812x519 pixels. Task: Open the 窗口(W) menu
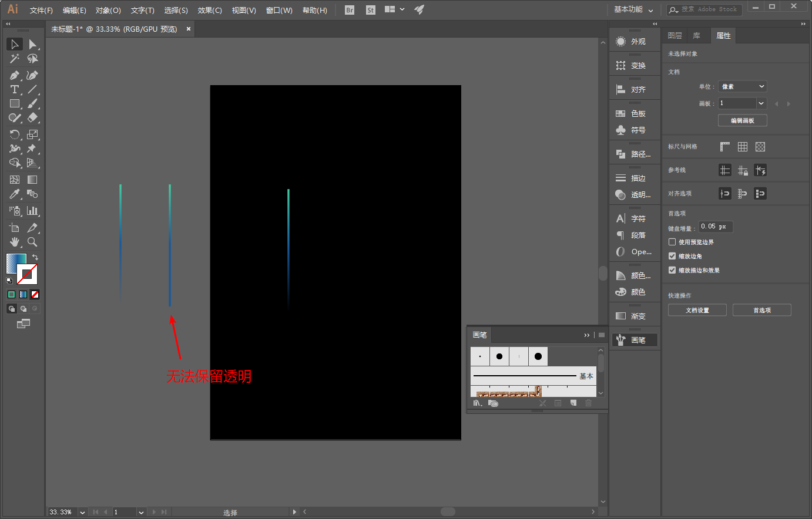pyautogui.click(x=279, y=11)
